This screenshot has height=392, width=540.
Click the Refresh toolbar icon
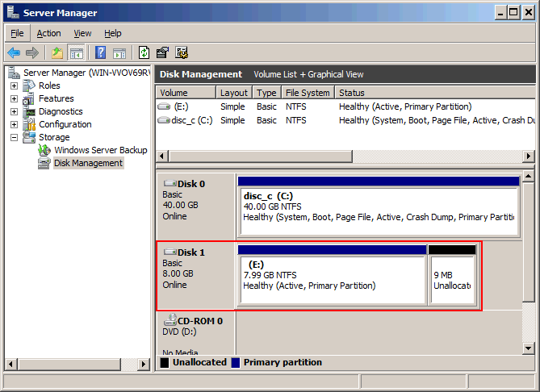click(x=144, y=52)
